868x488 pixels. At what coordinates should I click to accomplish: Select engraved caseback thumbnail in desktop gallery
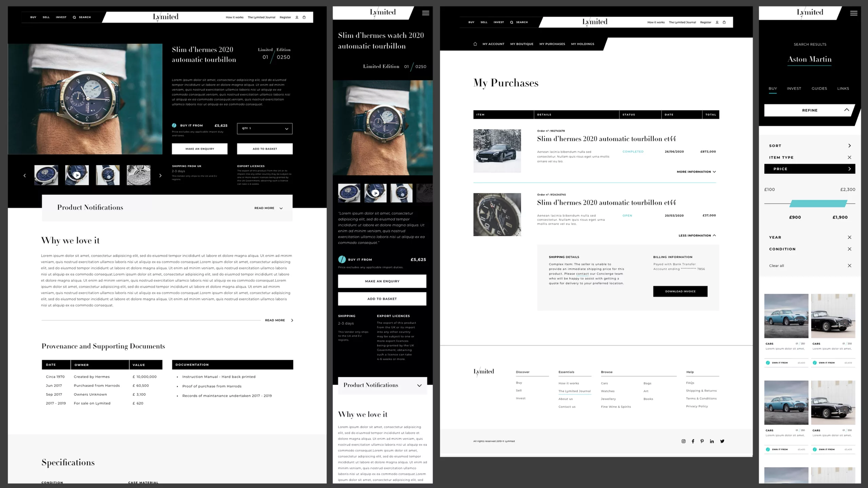pos(139,175)
